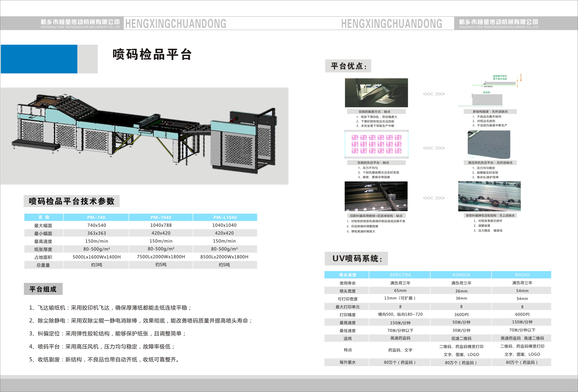Click the elastic pressure wheel photo

(489, 196)
